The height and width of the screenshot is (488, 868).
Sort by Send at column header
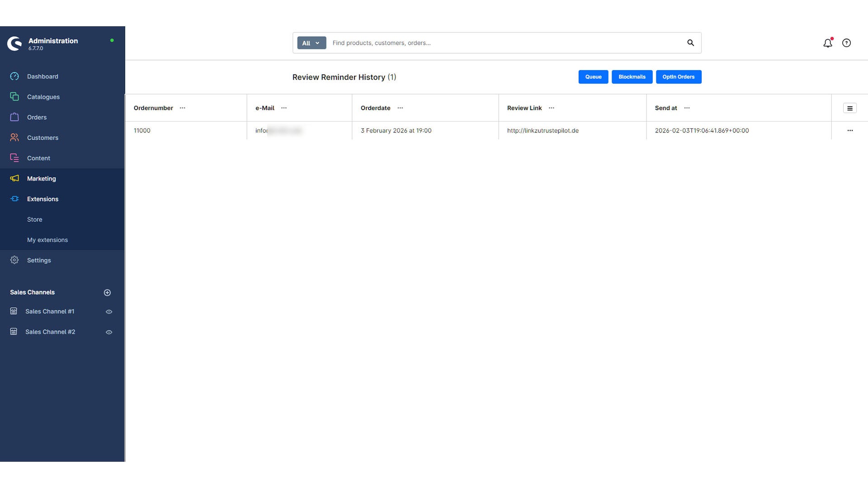click(x=665, y=108)
